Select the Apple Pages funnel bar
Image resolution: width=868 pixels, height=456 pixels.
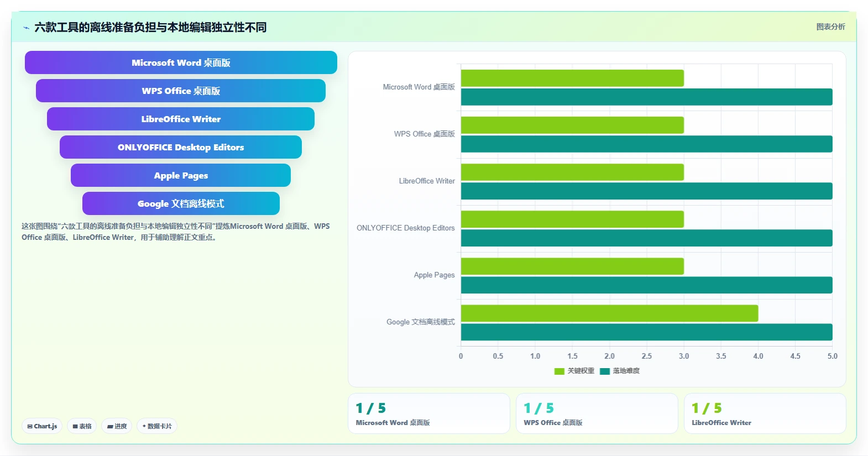tap(181, 175)
